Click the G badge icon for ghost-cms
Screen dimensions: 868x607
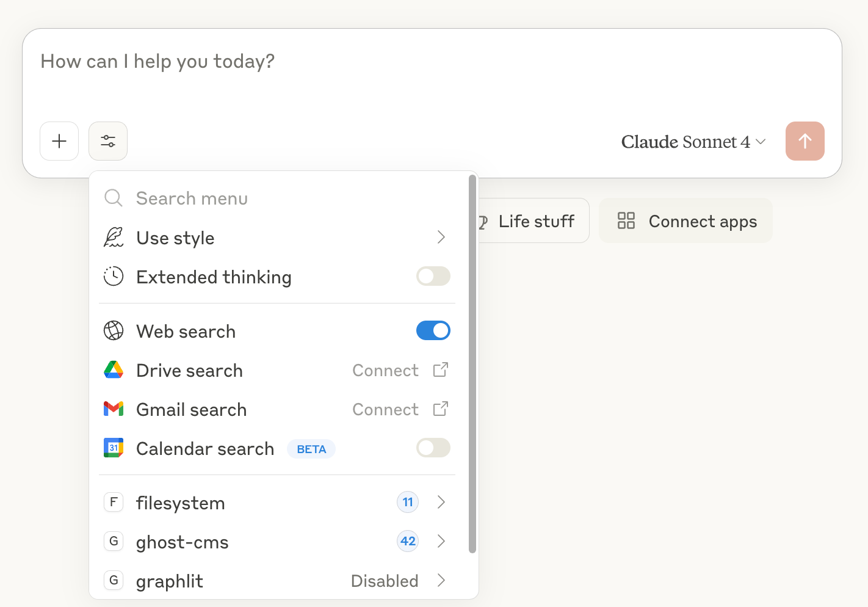coord(114,541)
